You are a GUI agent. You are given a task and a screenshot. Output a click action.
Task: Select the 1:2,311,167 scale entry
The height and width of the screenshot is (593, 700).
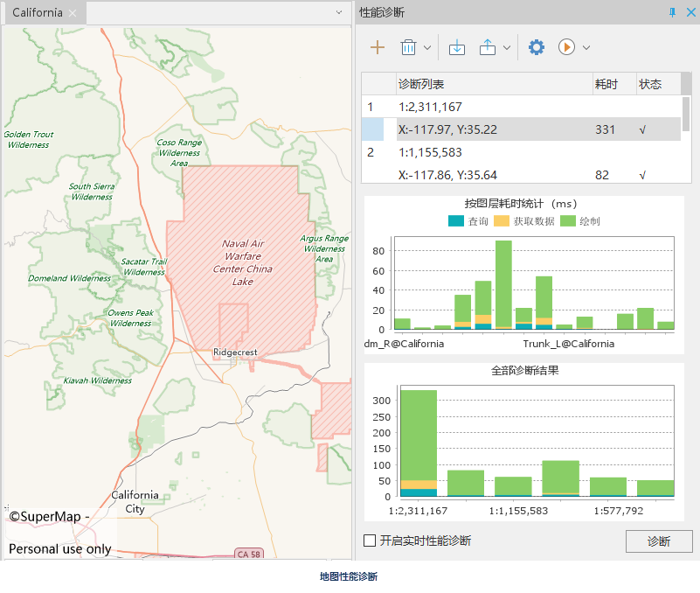pyautogui.click(x=430, y=107)
